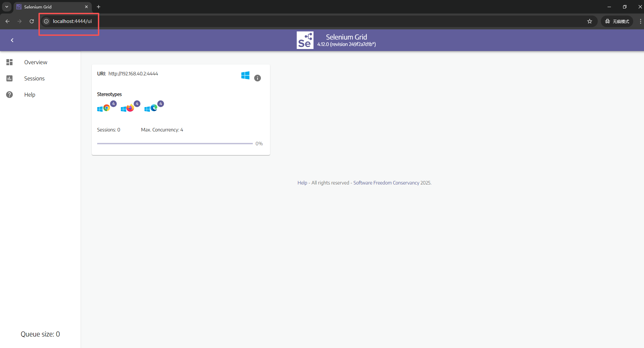
Task: Click the Windows OS icon on node card
Action: click(245, 76)
